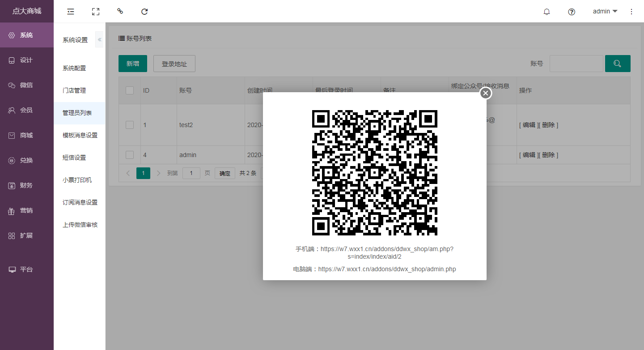Edit the admin account row
Viewport: 644px width, 350px height.
pyautogui.click(x=529, y=155)
